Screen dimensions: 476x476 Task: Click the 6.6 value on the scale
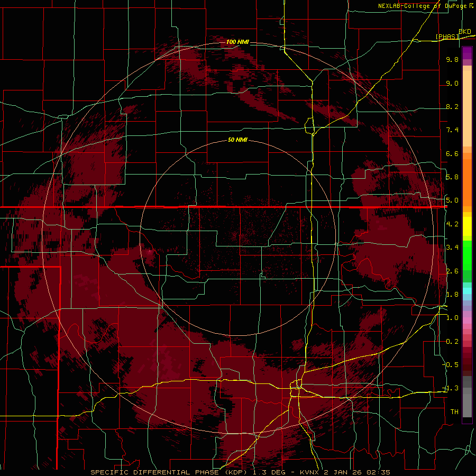(x=452, y=153)
